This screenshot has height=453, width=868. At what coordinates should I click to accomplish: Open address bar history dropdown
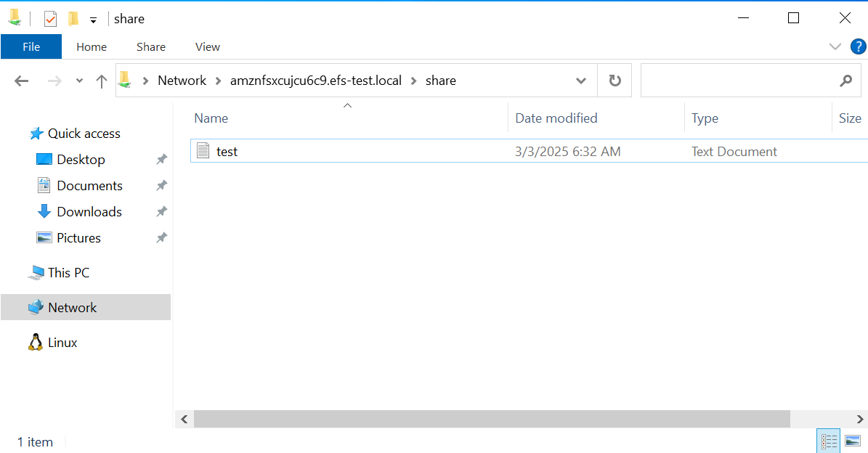coord(580,81)
